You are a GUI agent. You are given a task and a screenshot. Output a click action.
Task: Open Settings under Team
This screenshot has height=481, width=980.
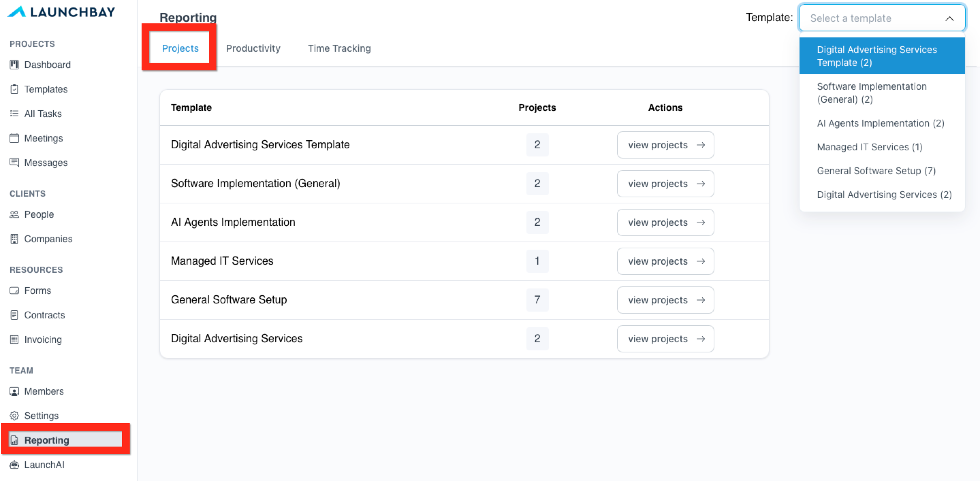41,416
